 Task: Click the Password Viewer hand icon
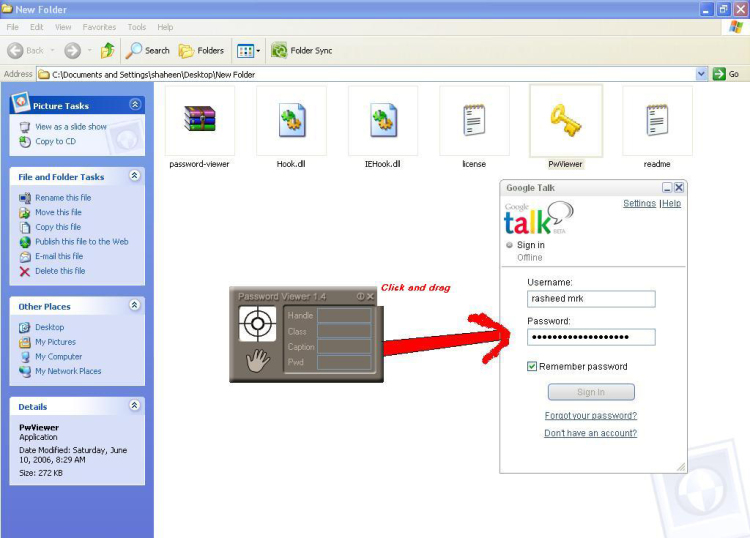pyautogui.click(x=258, y=361)
